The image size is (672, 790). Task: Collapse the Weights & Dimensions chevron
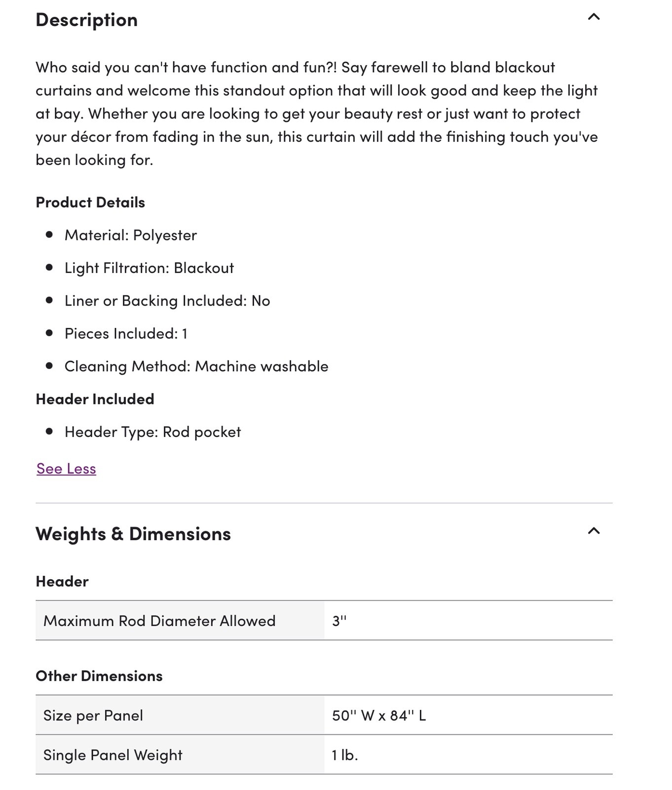pyautogui.click(x=594, y=531)
